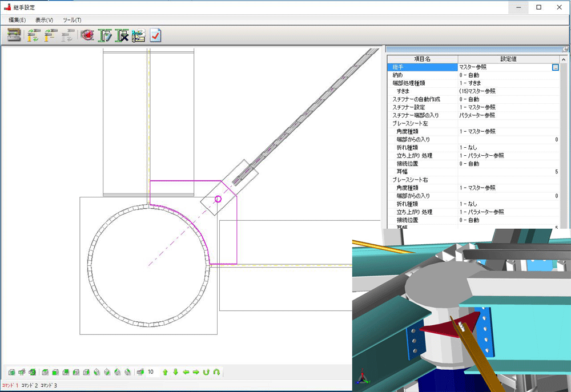Click the green up arrow view icon
Viewport: 571px width, 392px height.
point(165,372)
